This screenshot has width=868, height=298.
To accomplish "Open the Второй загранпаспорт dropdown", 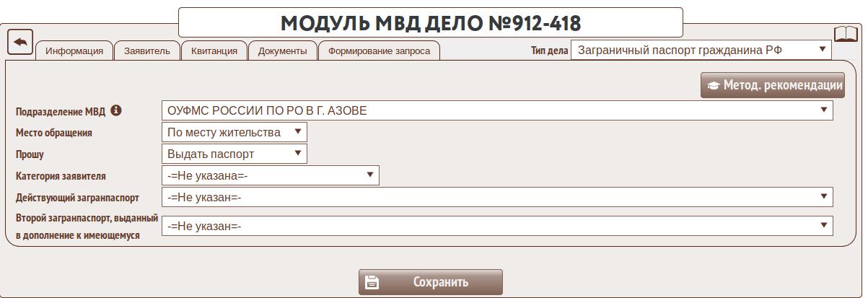I will coord(497,226).
